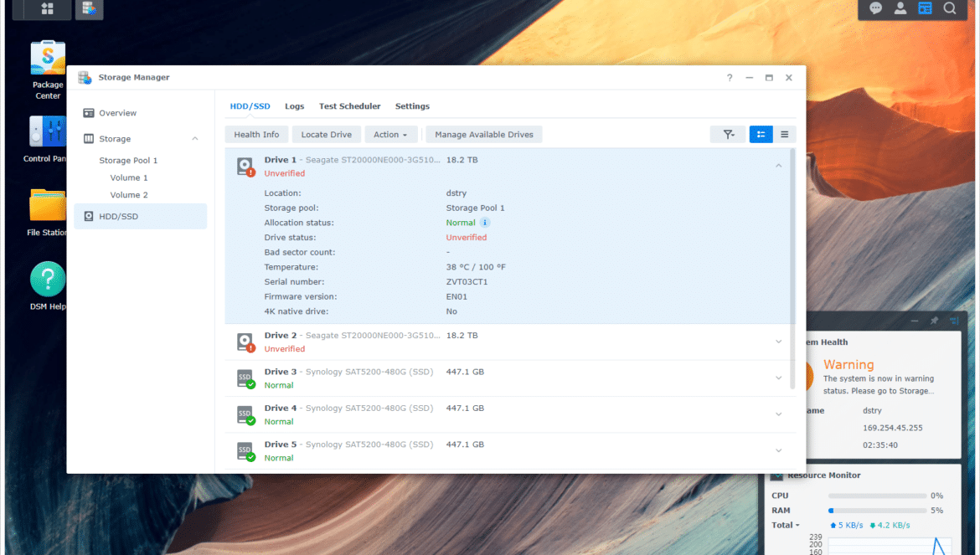
Task: Click Drive 2 capacity 18.2 TB
Action: 462,335
